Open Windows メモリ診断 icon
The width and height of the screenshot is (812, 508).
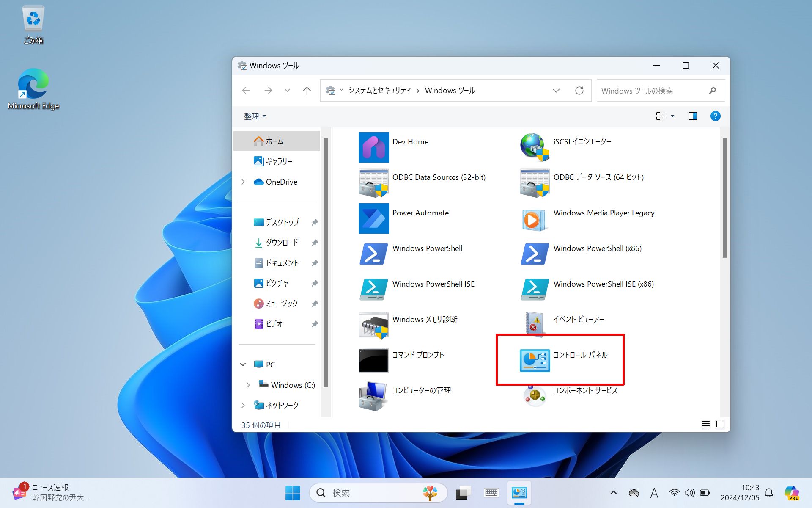click(373, 325)
